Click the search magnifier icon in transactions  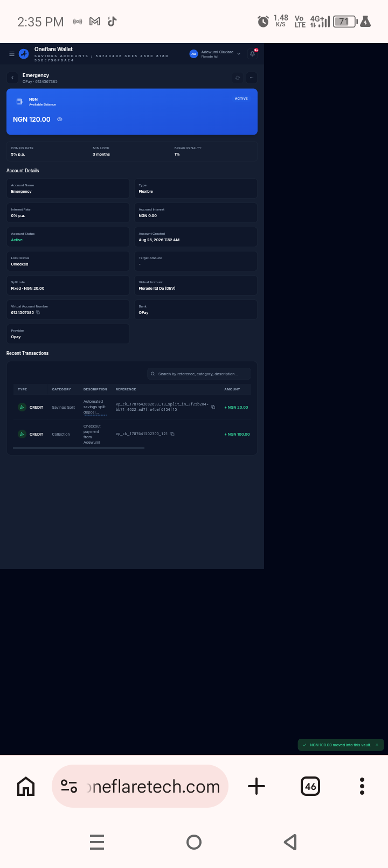(x=153, y=374)
